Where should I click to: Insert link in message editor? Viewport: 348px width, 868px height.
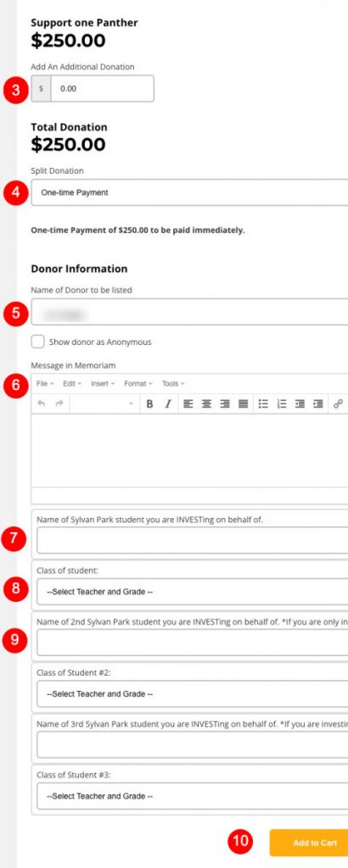click(338, 404)
